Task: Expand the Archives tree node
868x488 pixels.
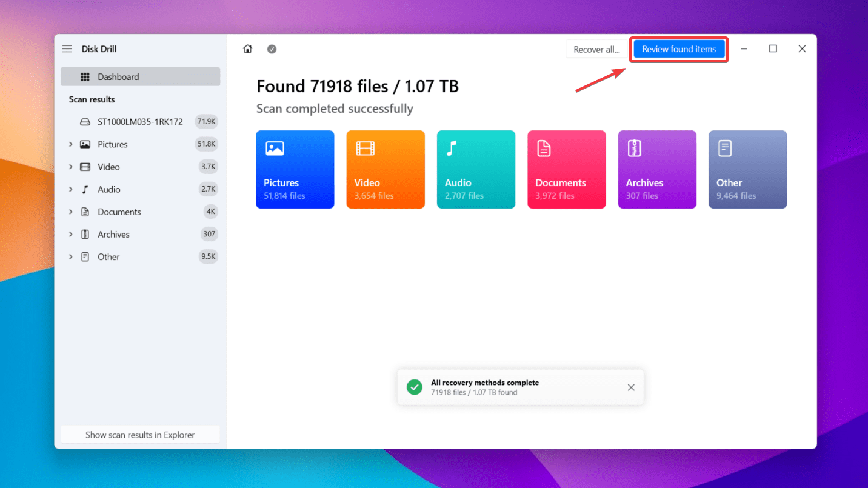Action: pos(70,234)
